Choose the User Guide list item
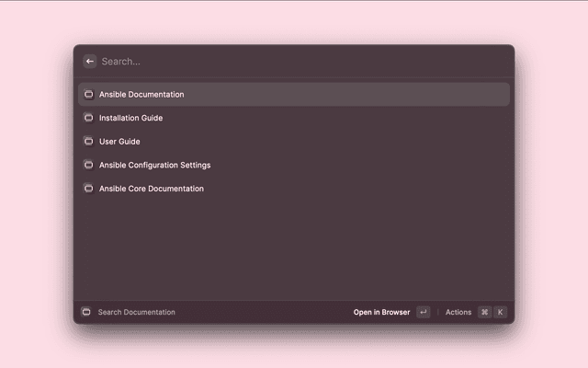Image resolution: width=588 pixels, height=368 pixels. [x=119, y=141]
